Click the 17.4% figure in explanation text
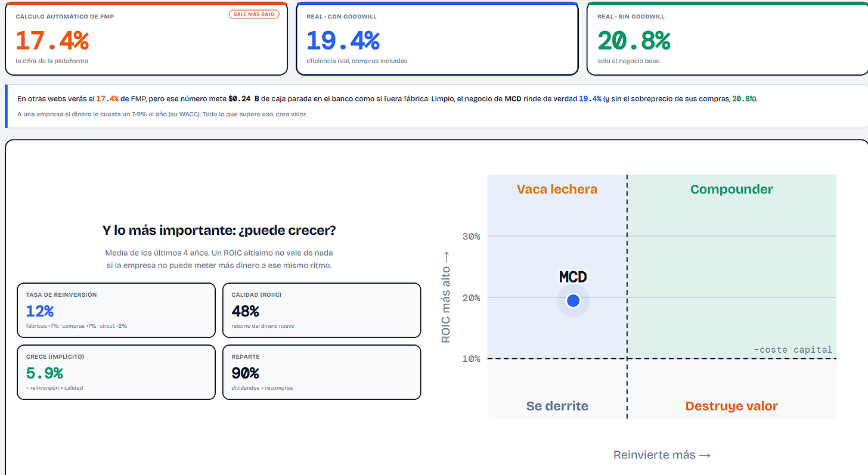This screenshot has height=475, width=868. (107, 98)
